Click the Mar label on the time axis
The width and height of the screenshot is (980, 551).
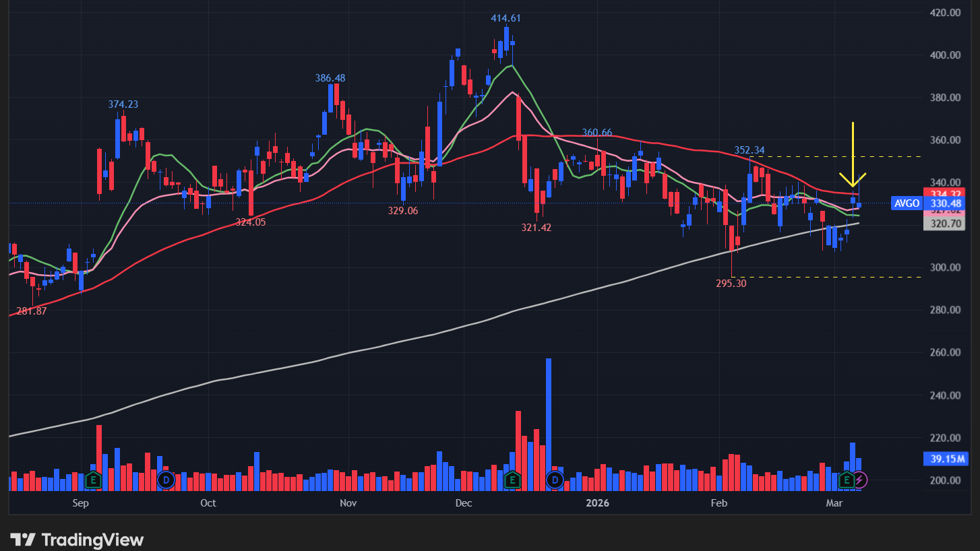[834, 503]
